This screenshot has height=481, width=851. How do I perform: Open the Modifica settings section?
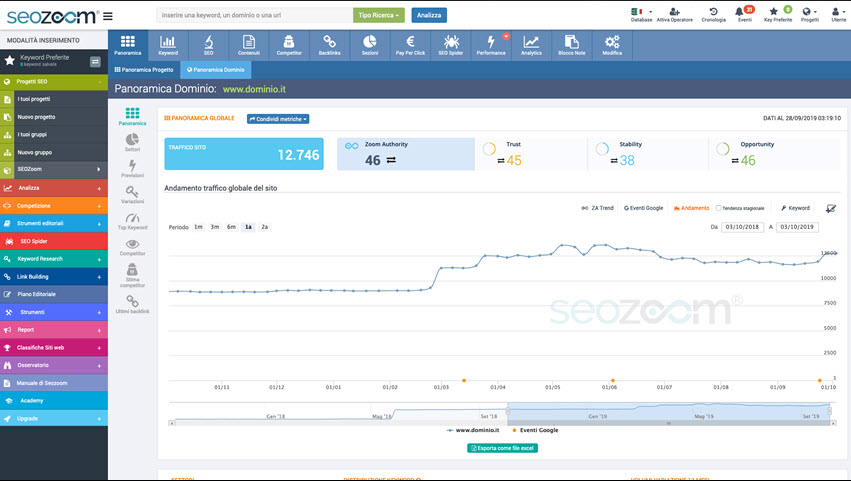612,45
